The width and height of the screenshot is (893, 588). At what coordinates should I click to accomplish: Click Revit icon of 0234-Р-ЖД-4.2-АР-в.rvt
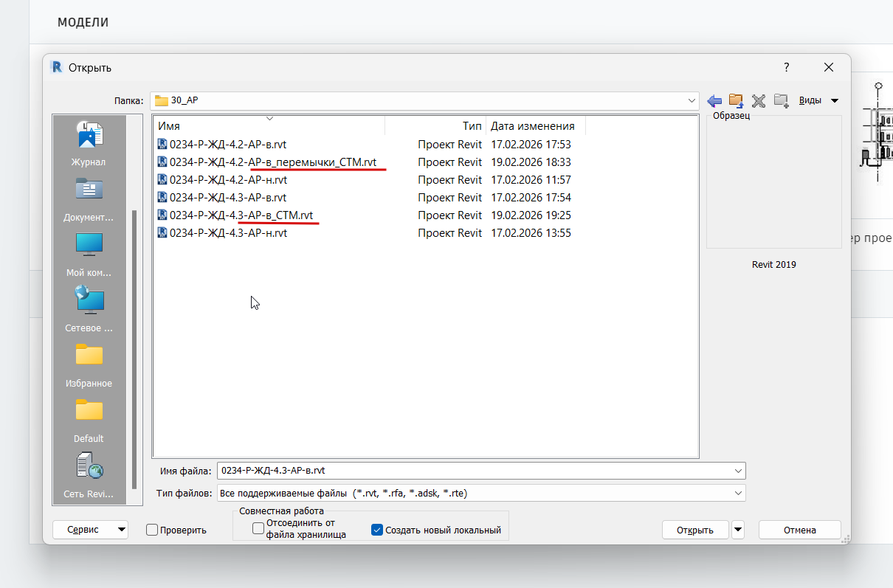[162, 145]
